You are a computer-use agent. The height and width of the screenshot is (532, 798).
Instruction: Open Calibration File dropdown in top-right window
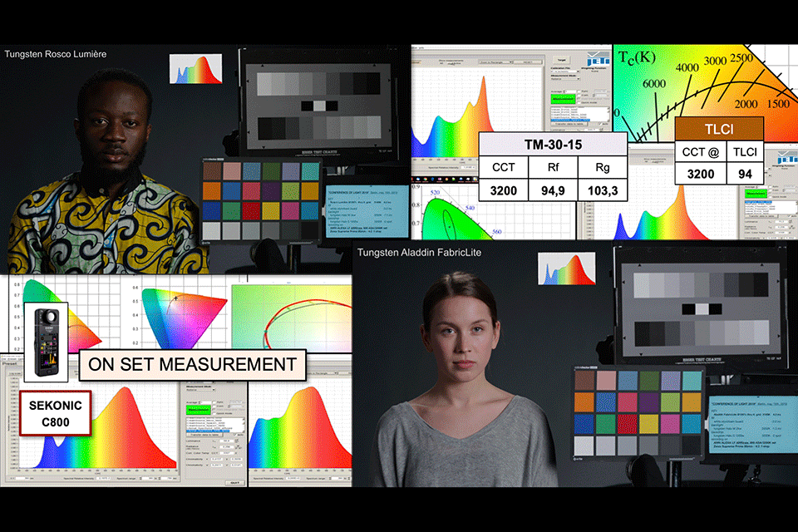coord(565,71)
